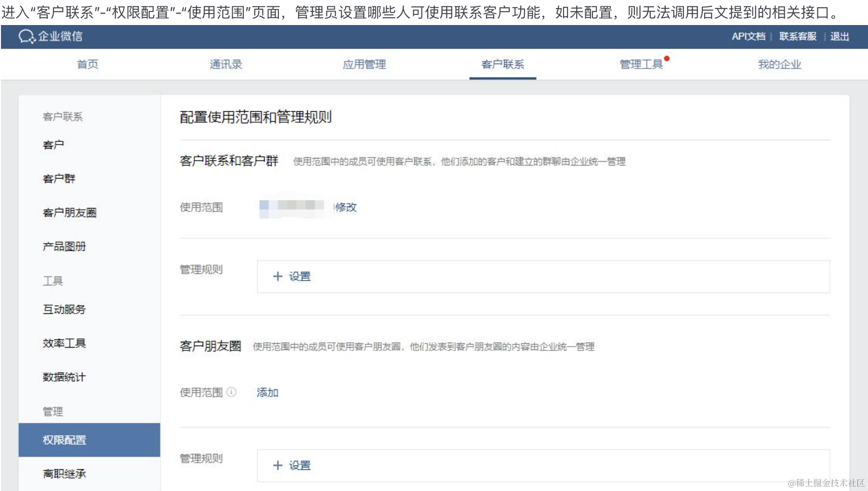Screen dimensions: 868x491
Task: Click 退出 to log out
Action: tap(840, 36)
